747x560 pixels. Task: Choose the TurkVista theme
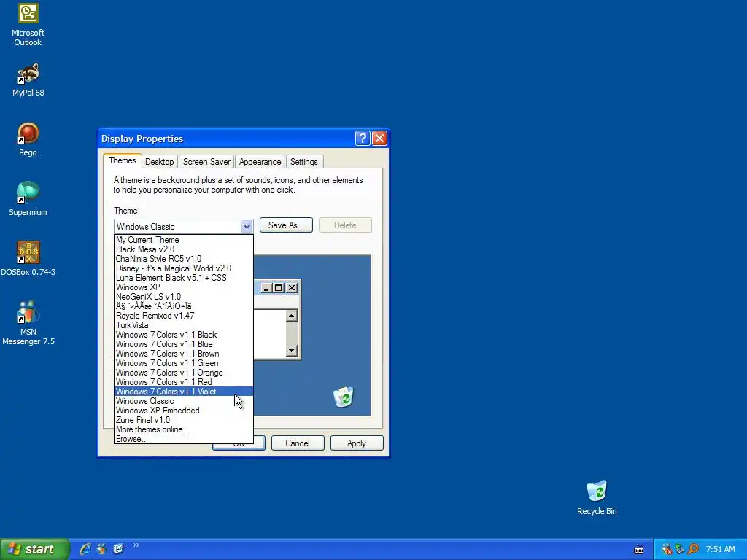pos(184,325)
